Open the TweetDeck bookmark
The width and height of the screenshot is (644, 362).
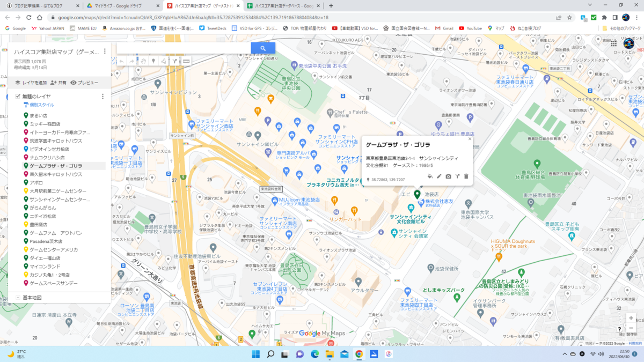[x=213, y=28]
